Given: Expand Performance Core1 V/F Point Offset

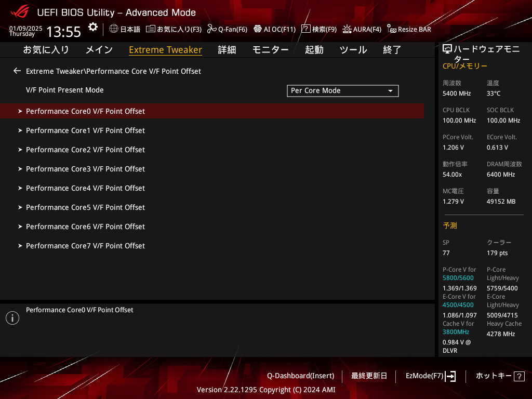Looking at the screenshot, I should pyautogui.click(x=85, y=130).
